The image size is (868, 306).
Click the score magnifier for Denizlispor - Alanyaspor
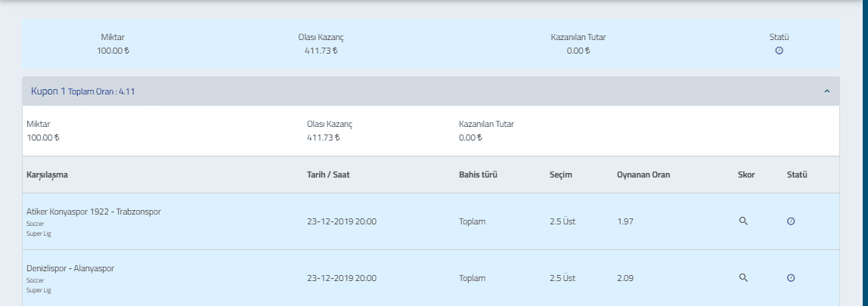743,277
